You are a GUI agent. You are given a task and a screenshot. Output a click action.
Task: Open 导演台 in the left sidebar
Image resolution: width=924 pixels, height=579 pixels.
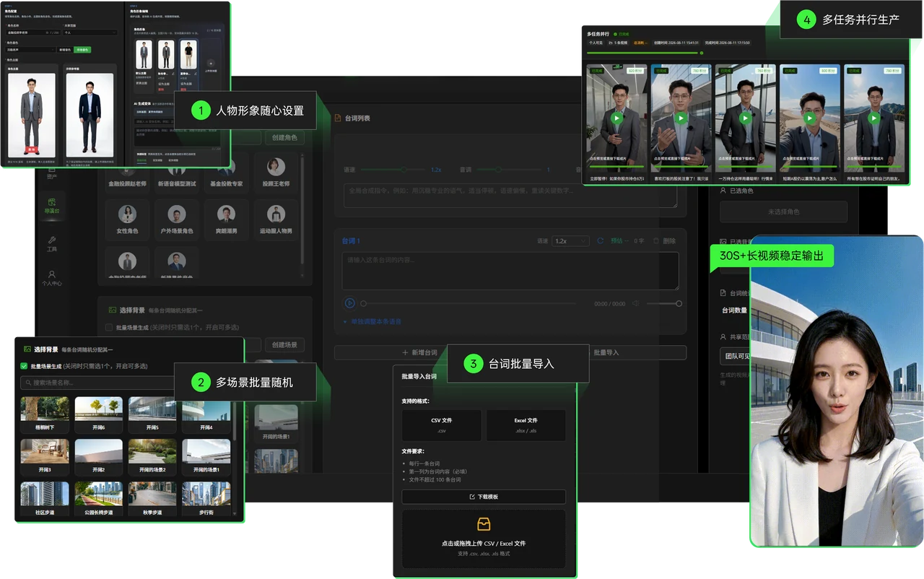pyautogui.click(x=51, y=206)
